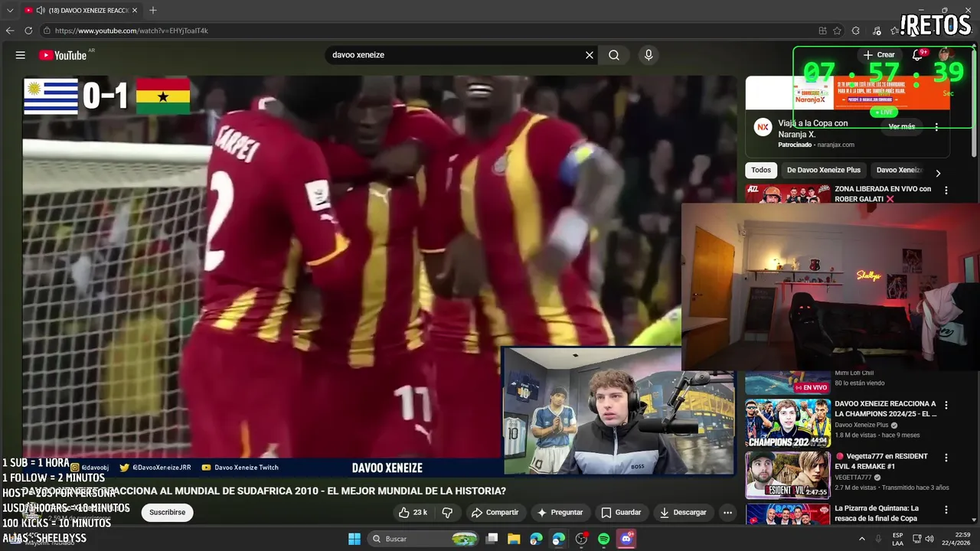Open Task View on the taskbar
This screenshot has height=551, width=980.
(492, 539)
